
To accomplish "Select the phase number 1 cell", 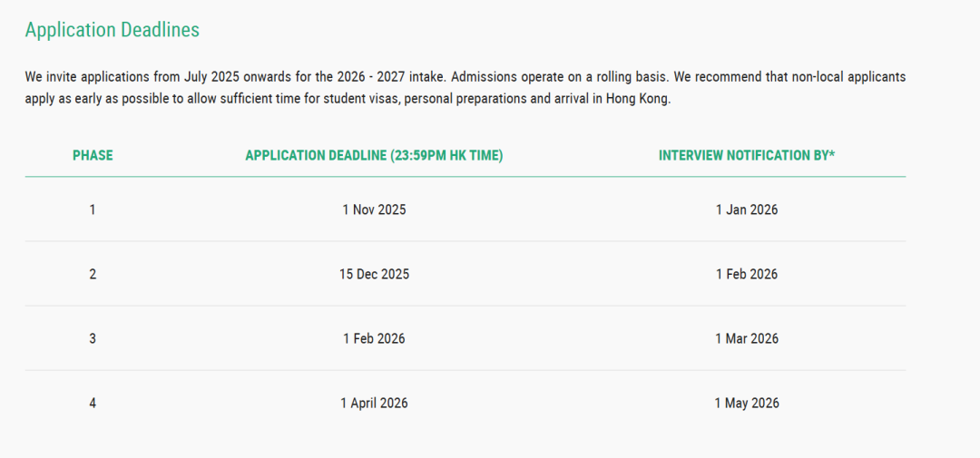I will click(x=93, y=210).
